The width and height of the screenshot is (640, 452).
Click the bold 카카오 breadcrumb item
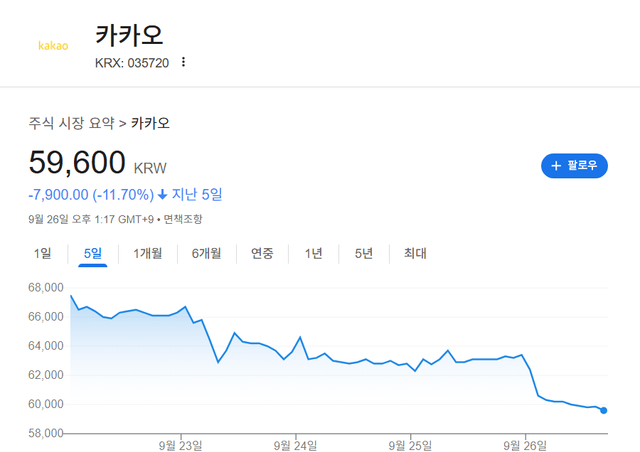point(150,124)
